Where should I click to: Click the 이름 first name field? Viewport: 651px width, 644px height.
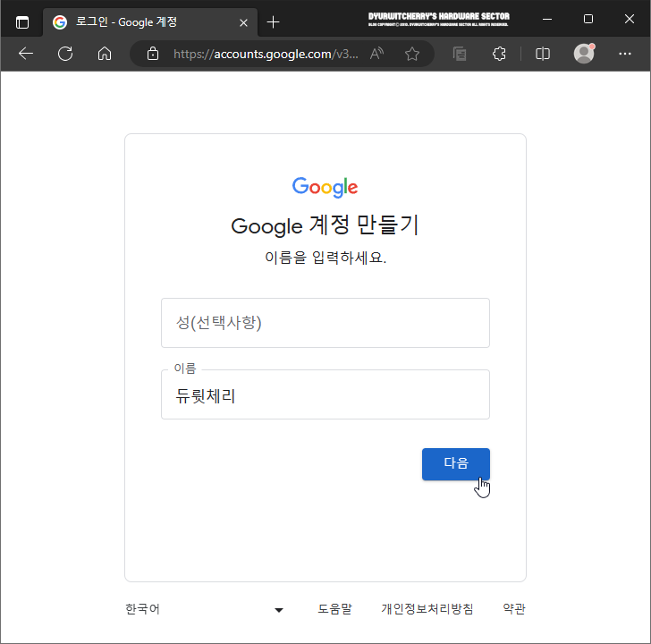click(325, 394)
